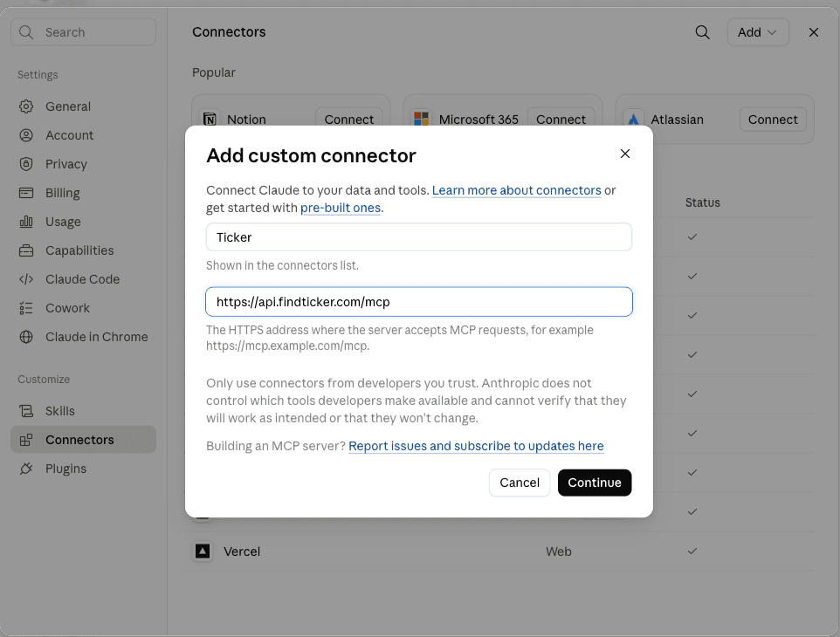Click the Account person icon
This screenshot has height=637, width=840.
coord(26,135)
